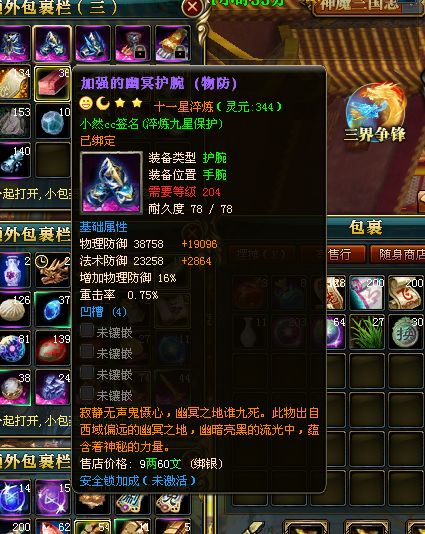The width and height of the screenshot is (425, 534).
Task: Click the blue gem item with count 37
Action: [53, 309]
